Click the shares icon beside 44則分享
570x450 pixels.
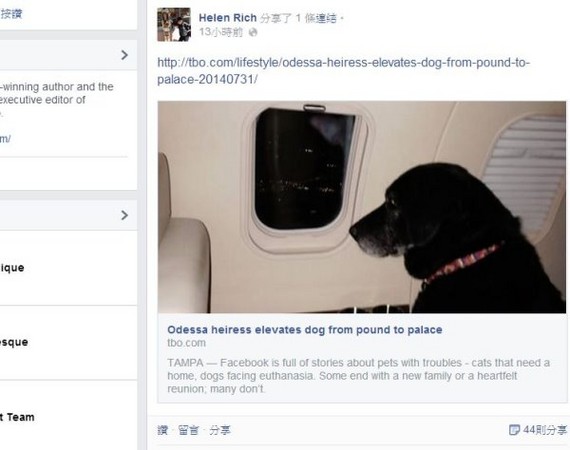514,430
